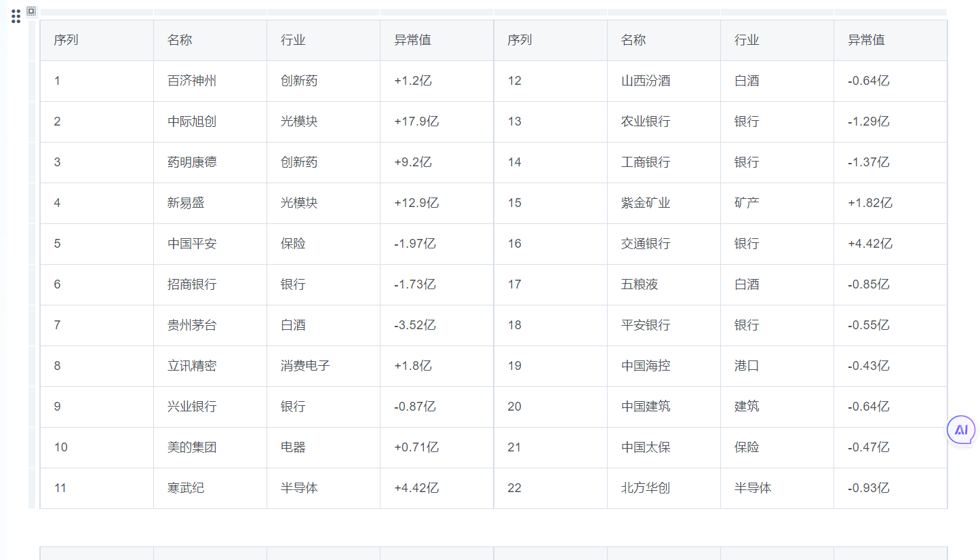Open the floating AI assistant button
Image resolution: width=980 pixels, height=560 pixels.
click(960, 430)
